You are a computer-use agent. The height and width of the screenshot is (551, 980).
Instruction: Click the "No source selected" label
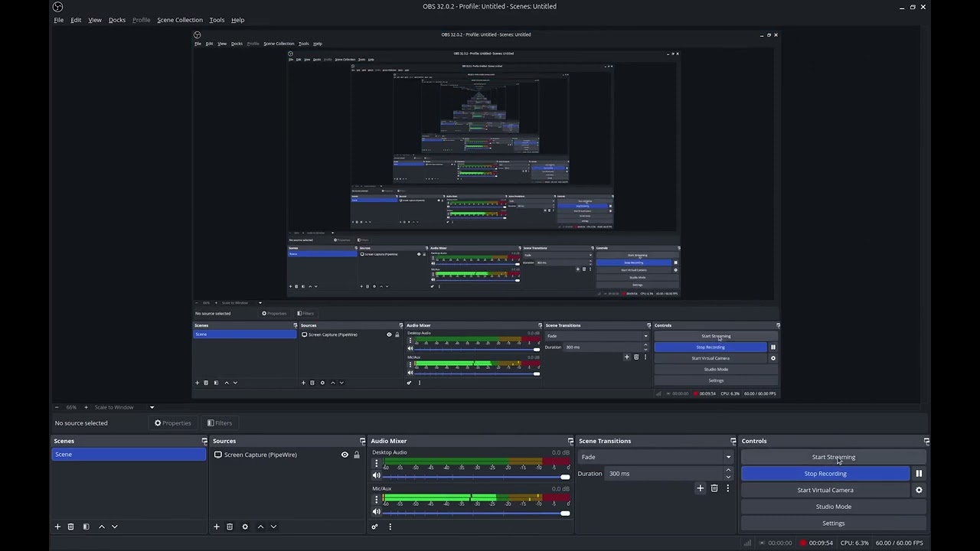81,423
